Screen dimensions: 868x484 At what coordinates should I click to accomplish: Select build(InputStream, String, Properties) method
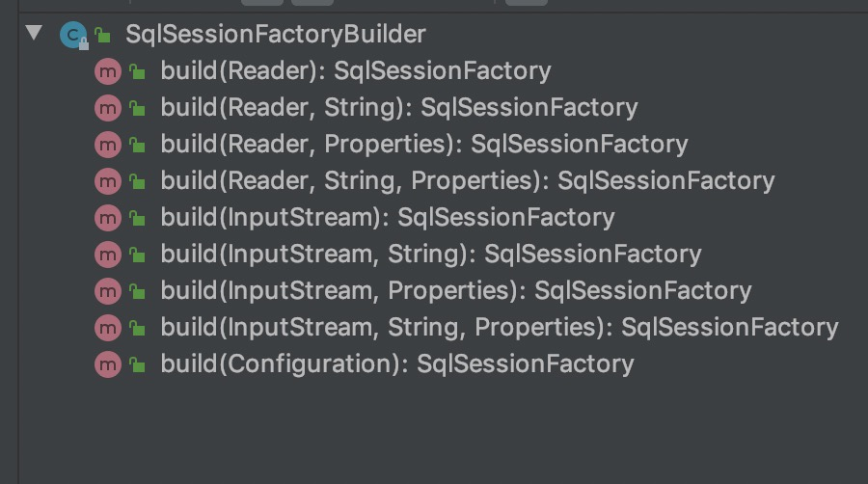coord(500,327)
